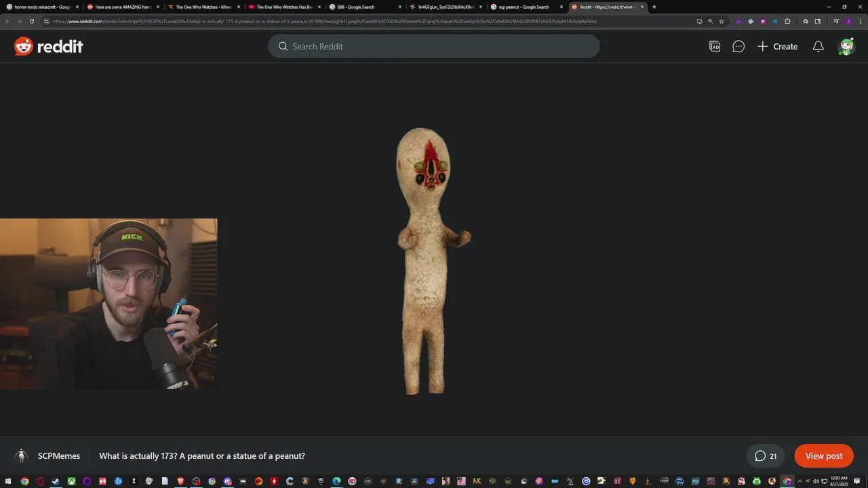Image resolution: width=868 pixels, height=488 pixels.
Task: Reload the current page
Action: [32, 21]
